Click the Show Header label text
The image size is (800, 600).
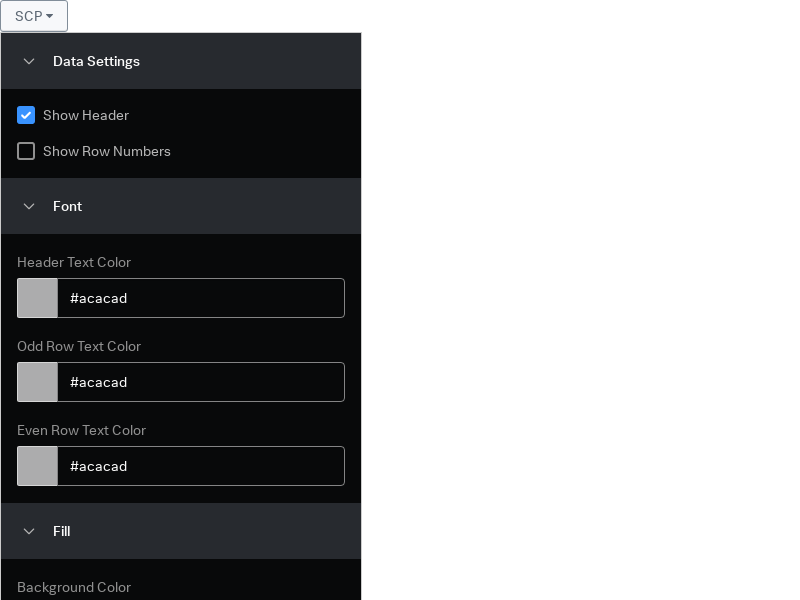pyautogui.click(x=86, y=115)
